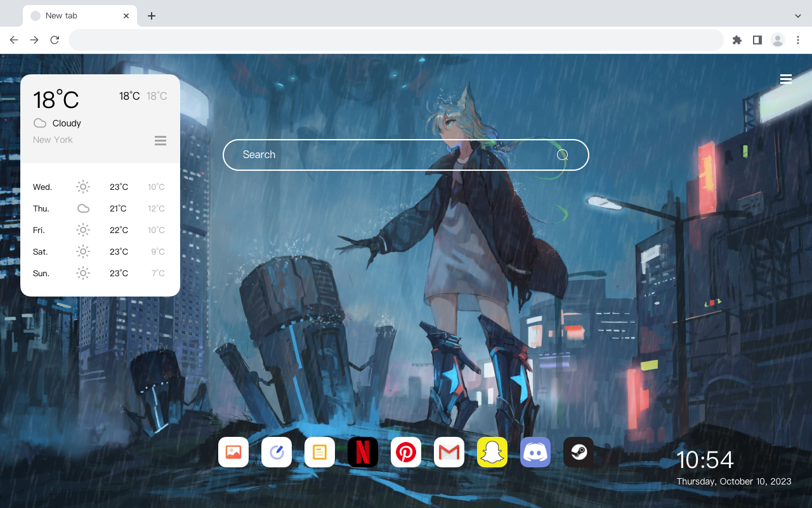Viewport: 812px width, 508px height.
Task: Click the sun icon for Fri.
Action: tap(83, 230)
